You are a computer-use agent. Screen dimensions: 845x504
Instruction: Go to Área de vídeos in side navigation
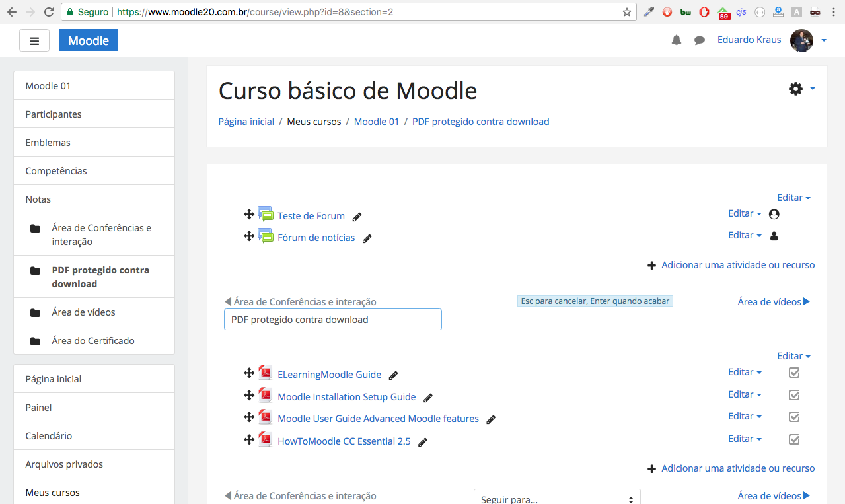[x=94, y=312]
